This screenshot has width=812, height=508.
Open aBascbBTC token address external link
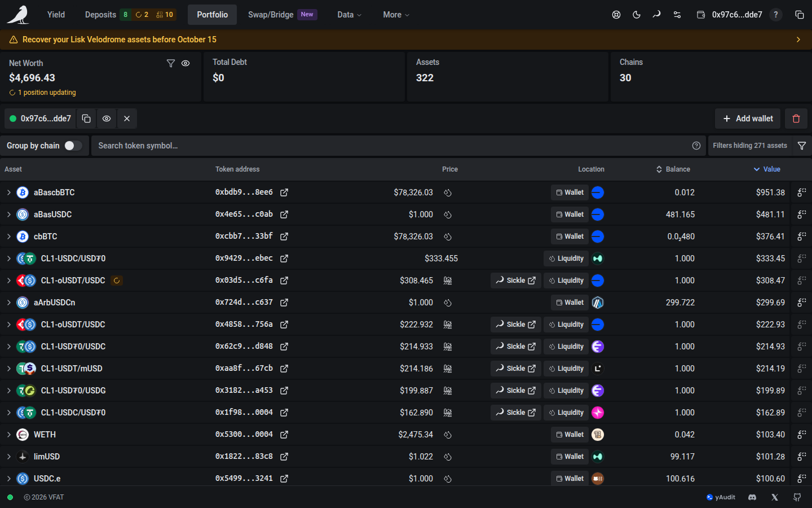[284, 192]
